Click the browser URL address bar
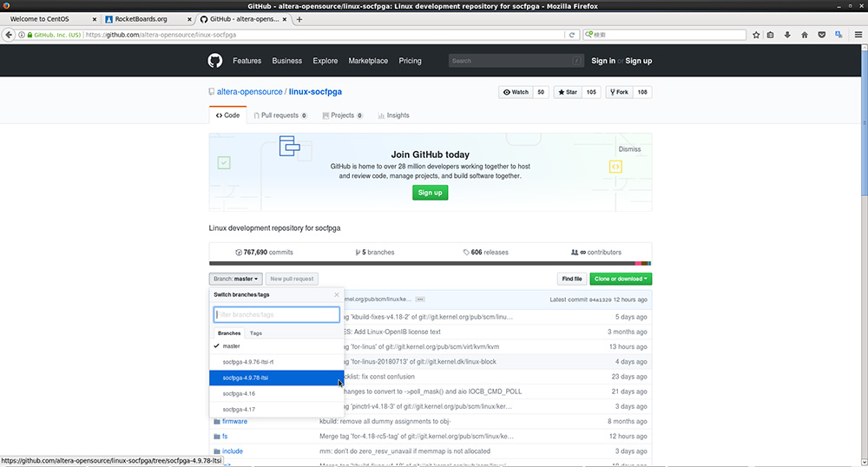This screenshot has height=467, width=868. 324,35
